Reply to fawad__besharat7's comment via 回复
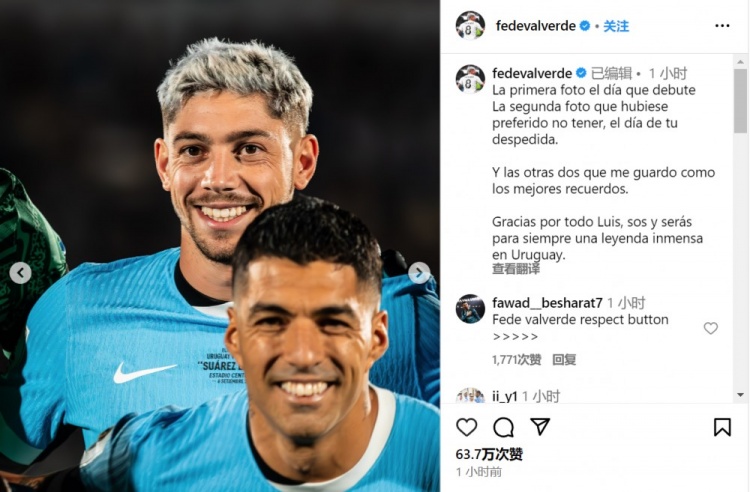The image size is (750, 492). coord(564,360)
